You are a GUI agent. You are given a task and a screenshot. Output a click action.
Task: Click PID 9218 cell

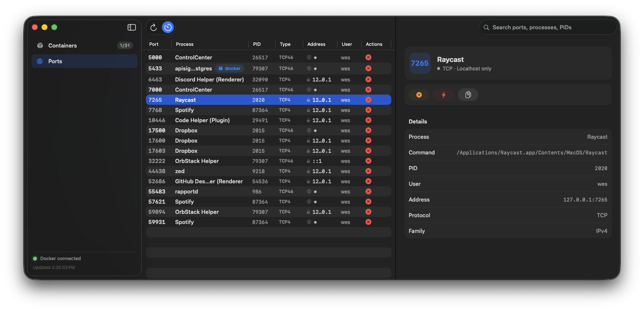pyautogui.click(x=258, y=171)
